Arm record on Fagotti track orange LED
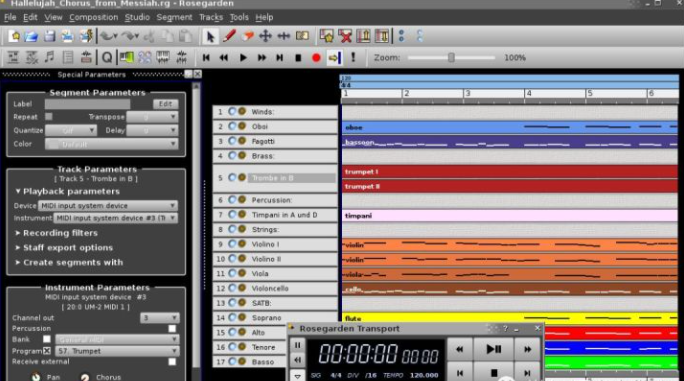 pyautogui.click(x=242, y=141)
